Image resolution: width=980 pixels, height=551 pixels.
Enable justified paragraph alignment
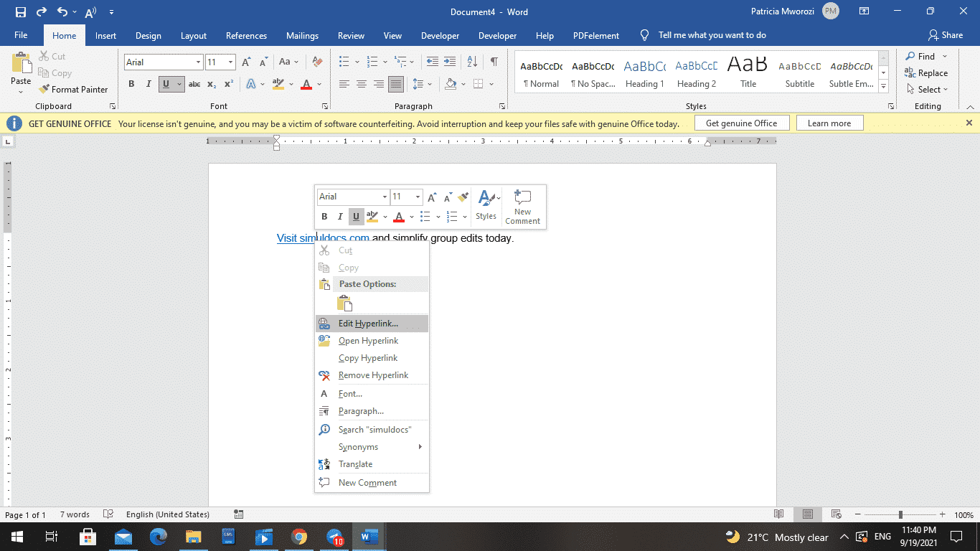[395, 83]
